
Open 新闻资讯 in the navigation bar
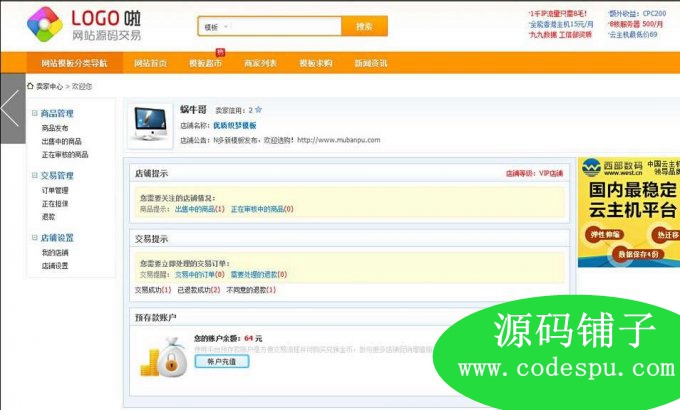[x=371, y=63]
